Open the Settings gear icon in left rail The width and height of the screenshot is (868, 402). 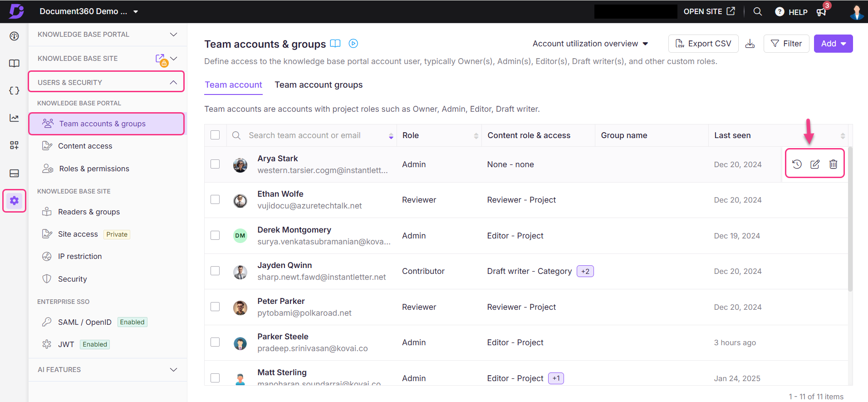pyautogui.click(x=14, y=200)
